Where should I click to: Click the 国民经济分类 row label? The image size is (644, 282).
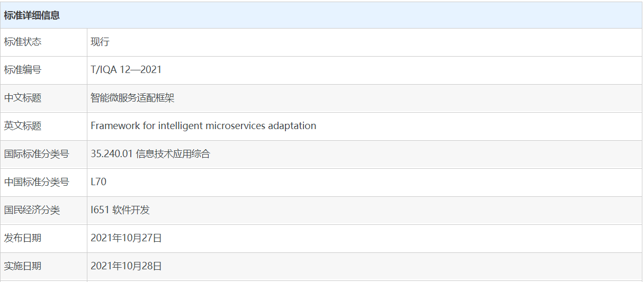point(32,210)
